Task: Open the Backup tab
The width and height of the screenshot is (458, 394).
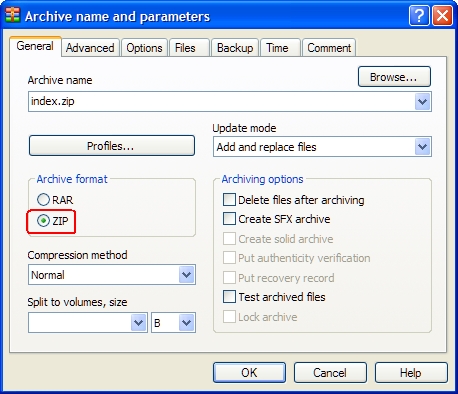Action: click(x=235, y=48)
